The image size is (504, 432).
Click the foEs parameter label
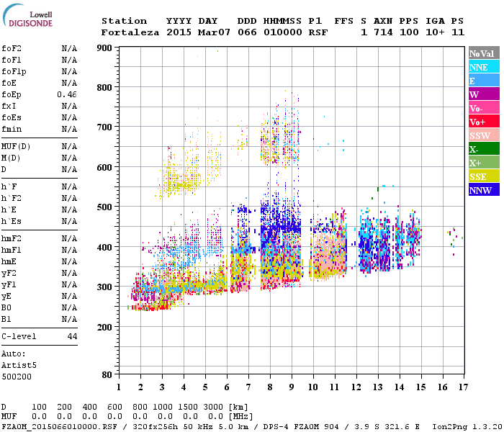pyautogui.click(x=12, y=117)
